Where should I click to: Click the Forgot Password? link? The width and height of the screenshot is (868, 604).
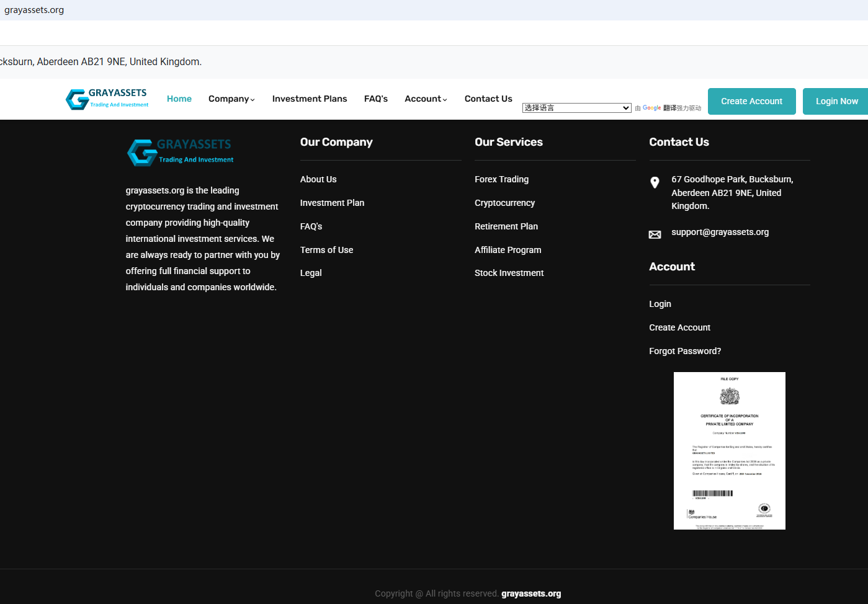click(685, 351)
